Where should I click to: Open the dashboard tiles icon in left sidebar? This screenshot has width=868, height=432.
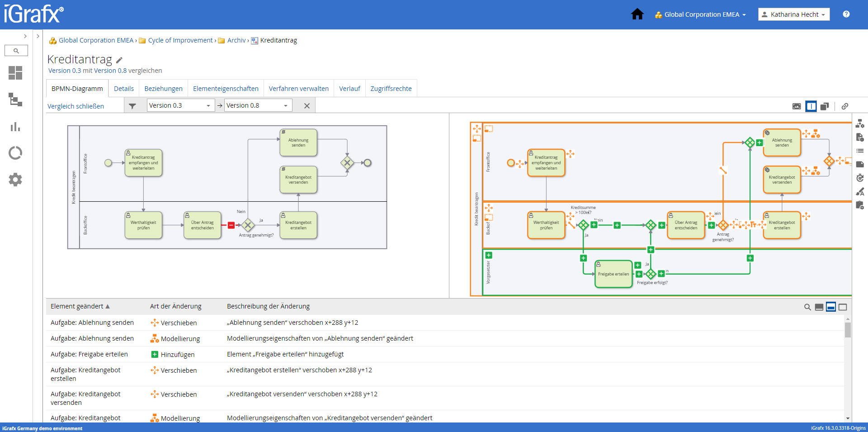[x=15, y=73]
